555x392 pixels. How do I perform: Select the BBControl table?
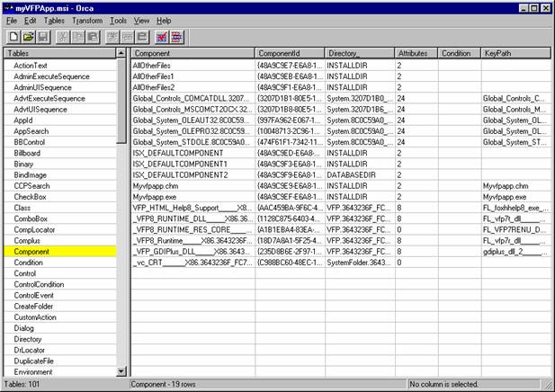pyautogui.click(x=30, y=142)
